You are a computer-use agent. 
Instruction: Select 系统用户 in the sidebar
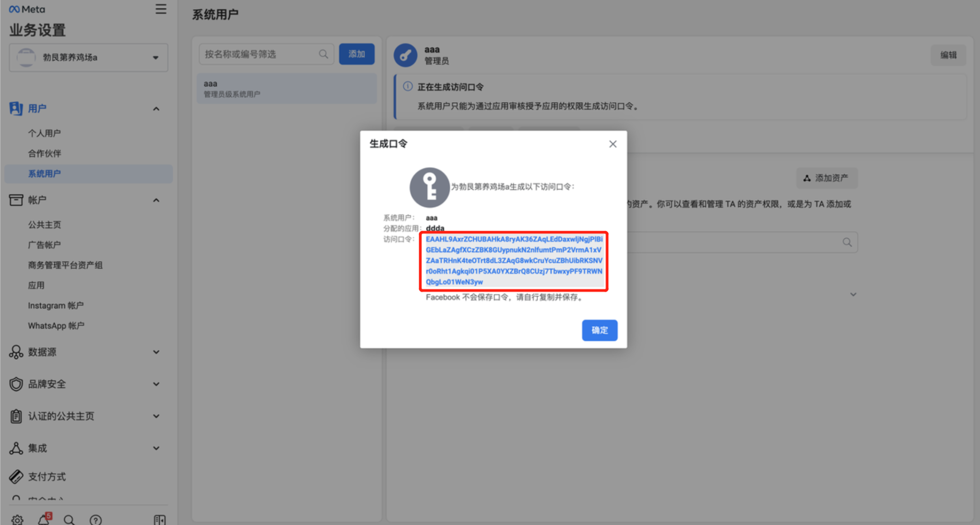click(44, 174)
